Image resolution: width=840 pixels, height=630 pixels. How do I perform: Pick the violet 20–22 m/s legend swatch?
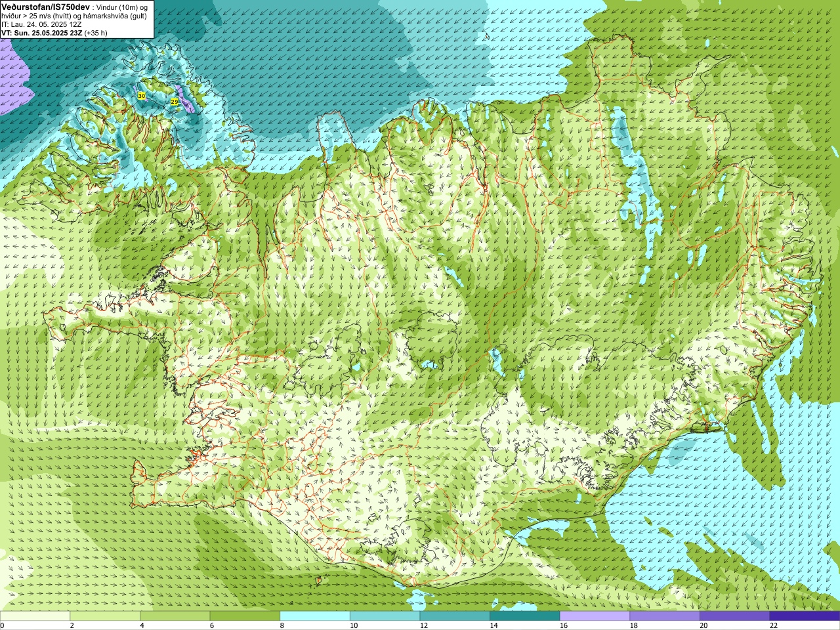pyautogui.click(x=734, y=616)
